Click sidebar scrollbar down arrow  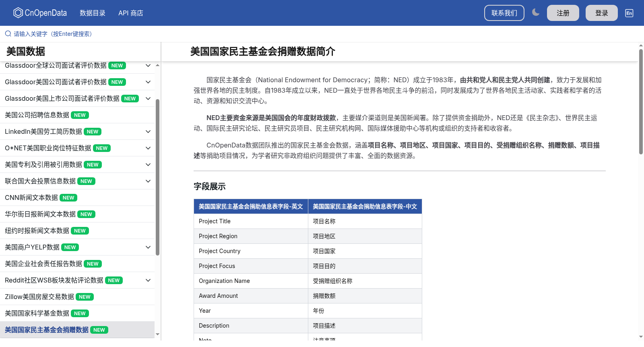click(157, 334)
